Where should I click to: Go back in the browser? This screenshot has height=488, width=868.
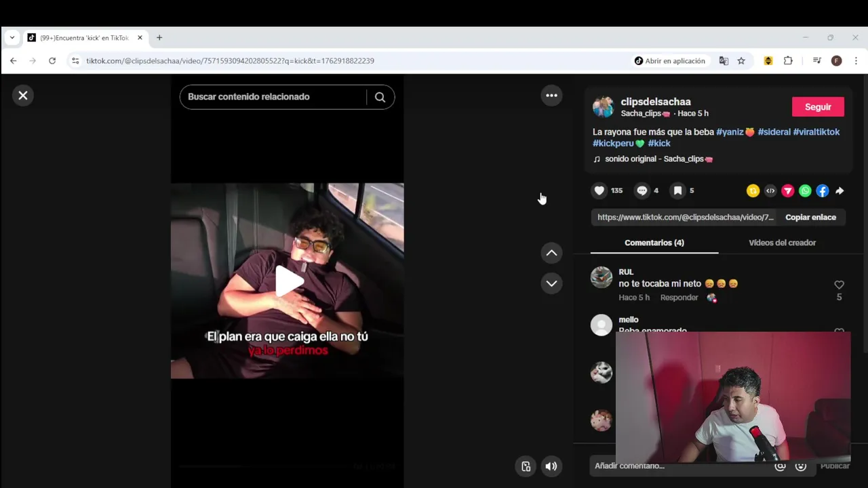[14, 61]
